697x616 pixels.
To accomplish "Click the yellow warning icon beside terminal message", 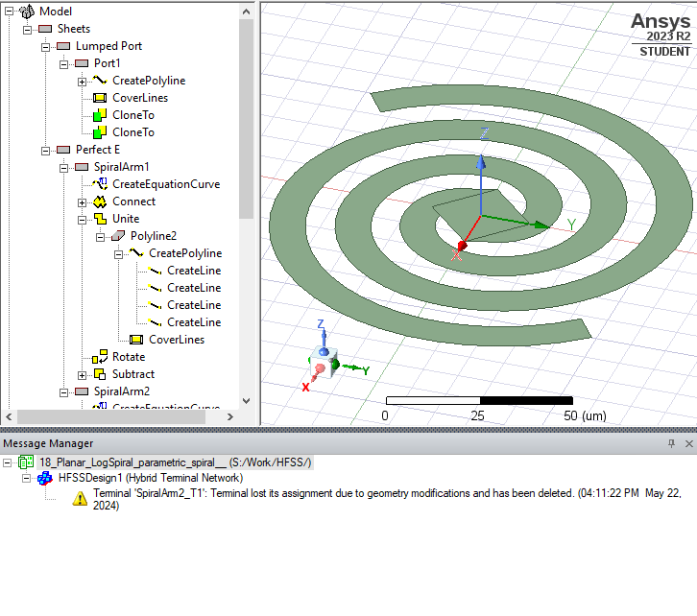I will 81,498.
